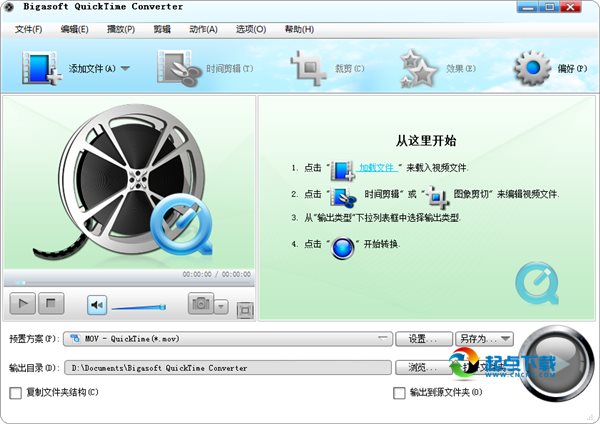Viewport: 600px width, 424px height.
Task: Open the 帮助(H) menu
Action: coord(299,29)
